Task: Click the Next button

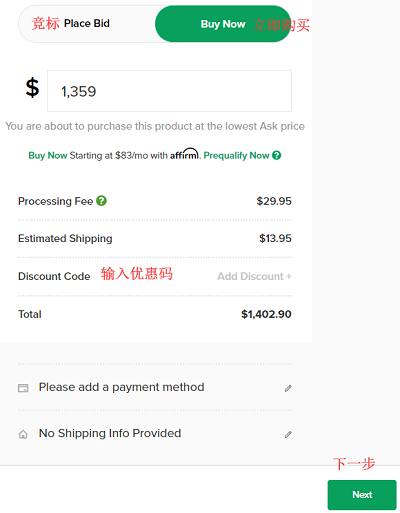Action: [362, 495]
